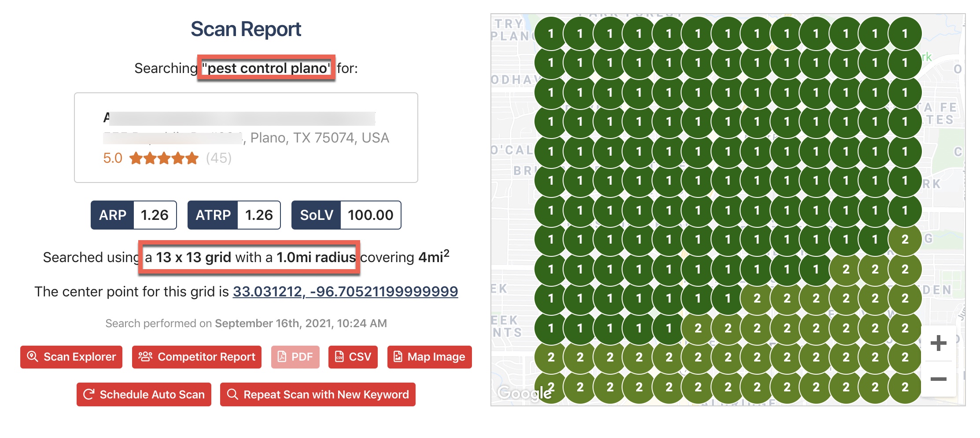Open the grid center coordinates link

pyautogui.click(x=345, y=292)
